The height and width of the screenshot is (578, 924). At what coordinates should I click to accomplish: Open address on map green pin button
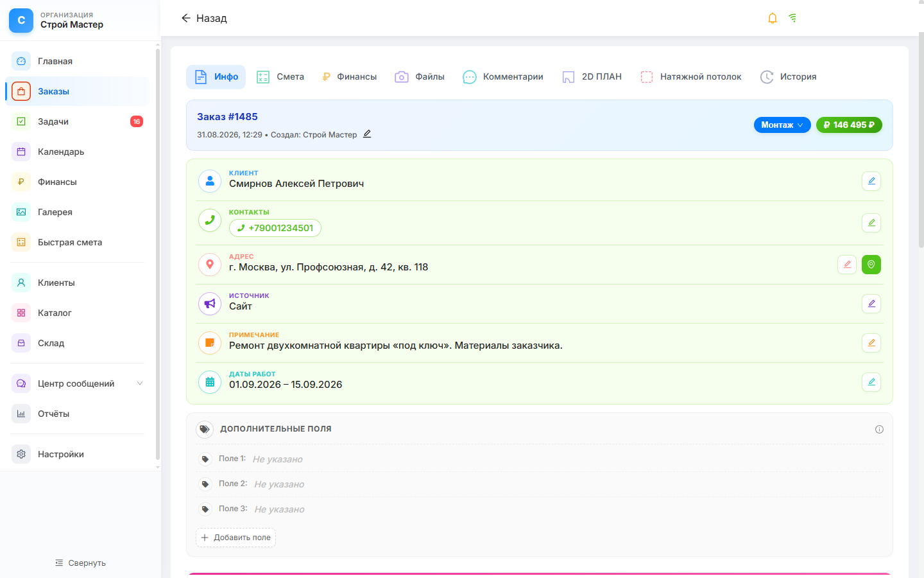click(871, 265)
